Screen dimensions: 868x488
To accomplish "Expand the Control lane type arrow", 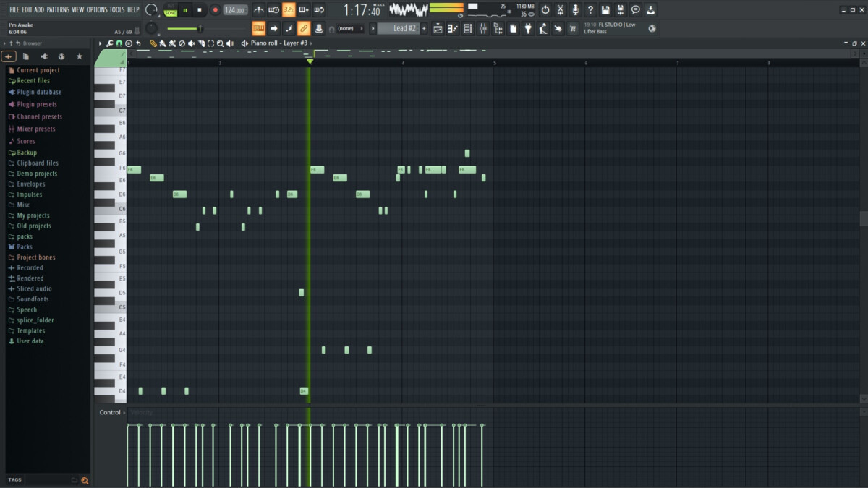I will click(x=124, y=413).
